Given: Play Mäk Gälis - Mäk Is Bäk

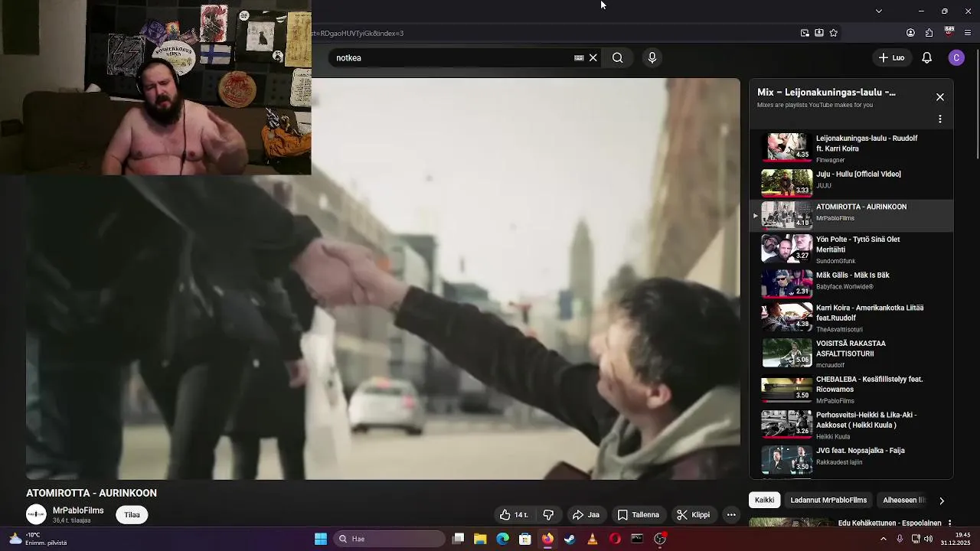Looking at the screenshot, I should (851, 283).
